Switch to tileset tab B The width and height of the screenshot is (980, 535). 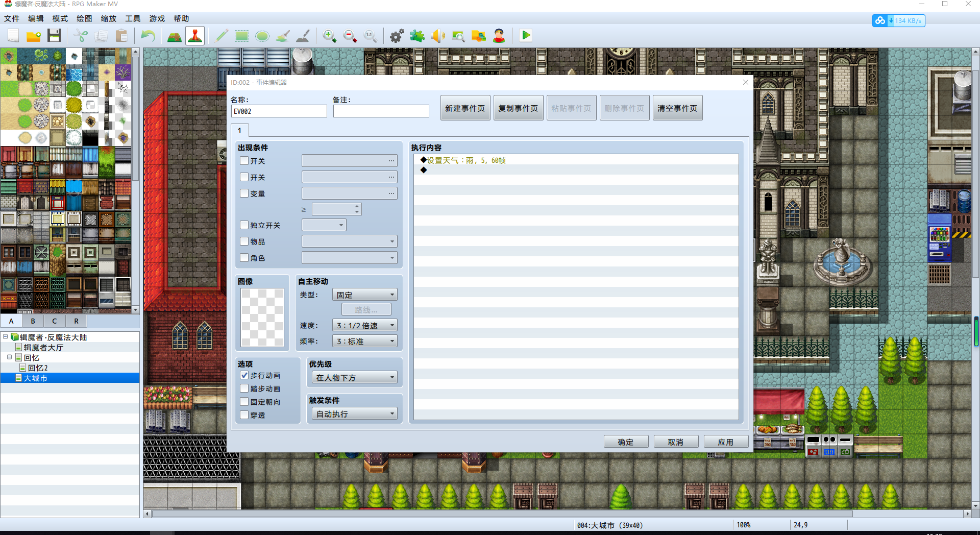pos(33,321)
